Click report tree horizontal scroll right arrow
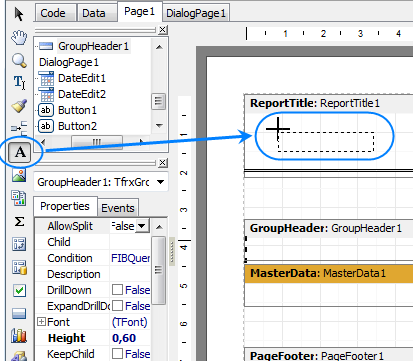Screen dimensions: 413x361 (142, 142)
